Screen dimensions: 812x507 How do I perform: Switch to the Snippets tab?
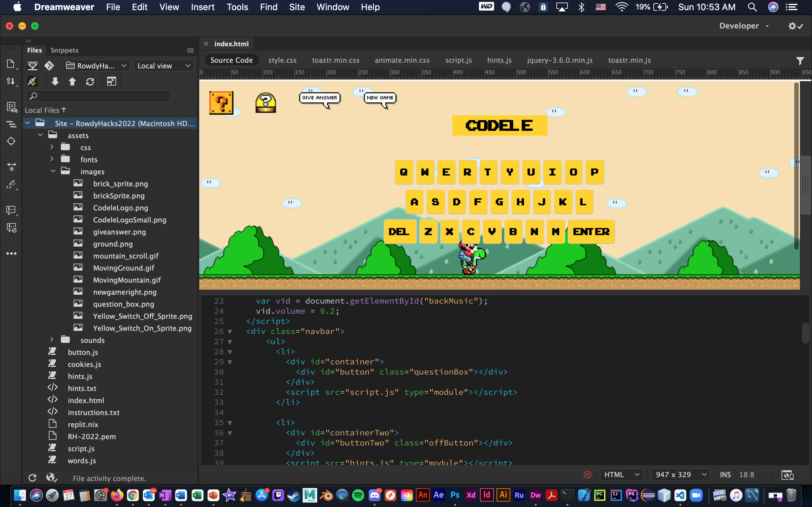pos(64,50)
